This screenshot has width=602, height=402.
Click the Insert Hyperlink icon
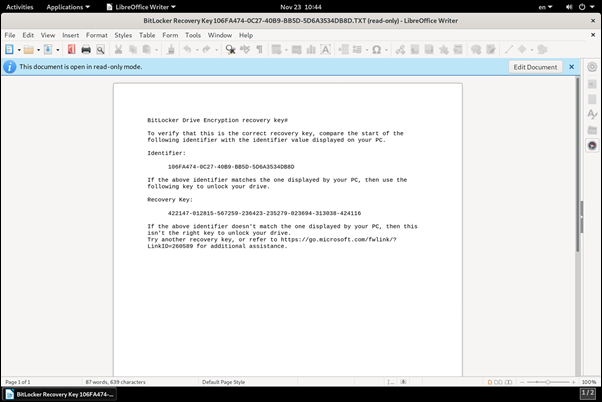400,50
